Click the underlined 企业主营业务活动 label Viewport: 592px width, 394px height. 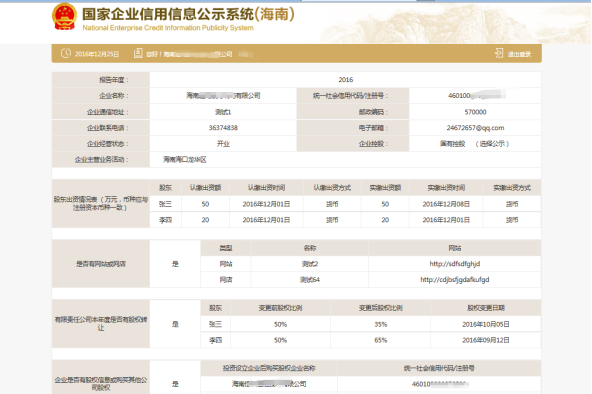click(x=101, y=160)
